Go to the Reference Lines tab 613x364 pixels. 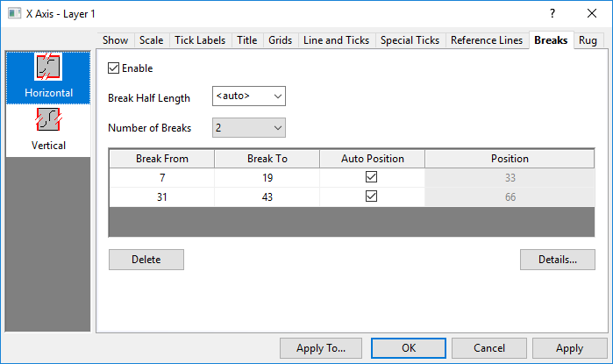coord(487,40)
